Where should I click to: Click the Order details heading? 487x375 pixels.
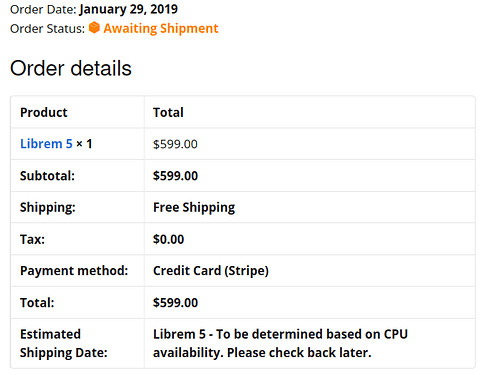coord(71,68)
